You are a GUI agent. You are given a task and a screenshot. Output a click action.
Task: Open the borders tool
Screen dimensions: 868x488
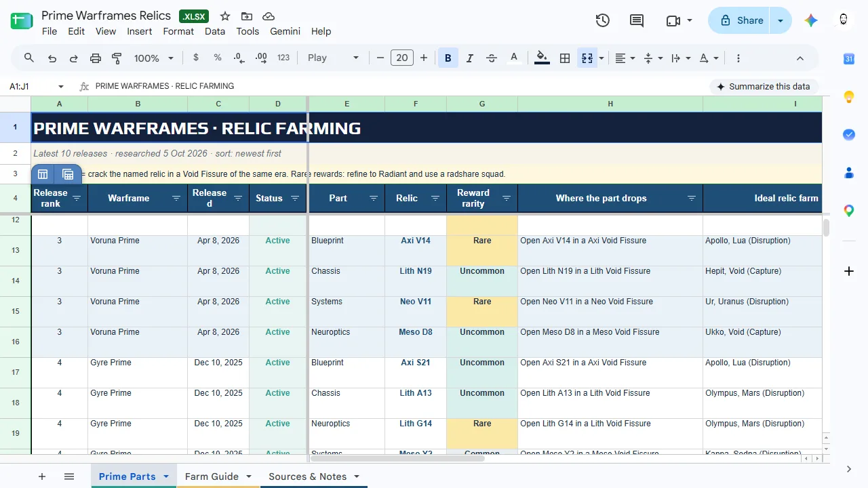[x=565, y=58]
